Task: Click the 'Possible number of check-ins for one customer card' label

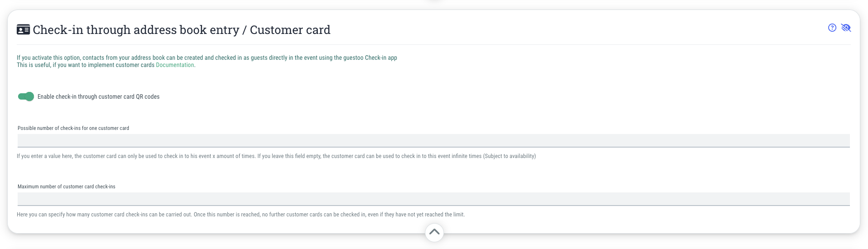Action: click(73, 128)
